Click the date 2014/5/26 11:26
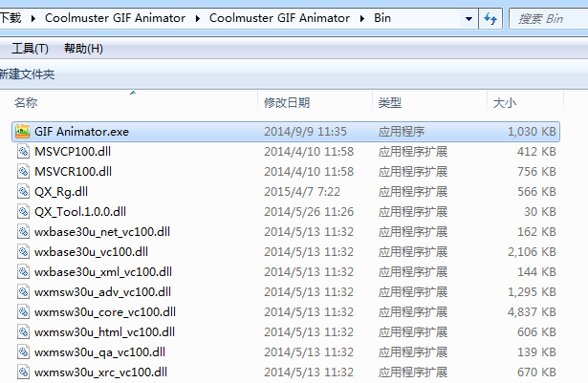Viewport: 588px width, 383px height. click(x=309, y=212)
